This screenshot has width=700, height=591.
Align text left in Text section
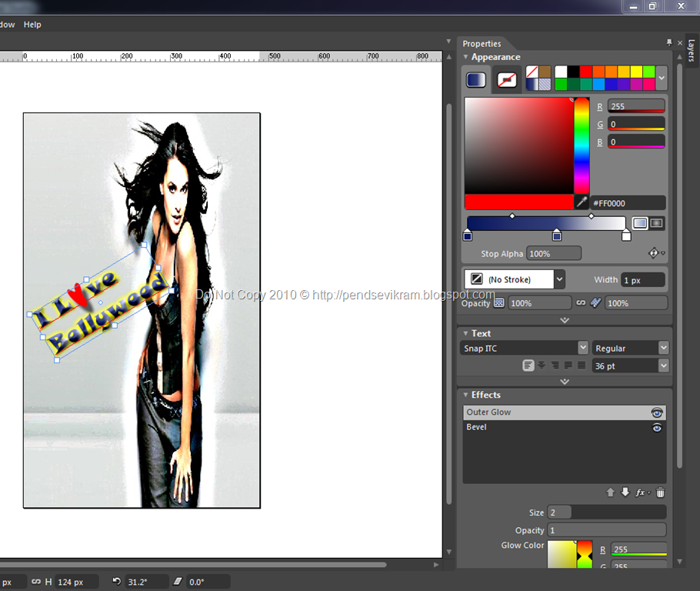pos(528,366)
